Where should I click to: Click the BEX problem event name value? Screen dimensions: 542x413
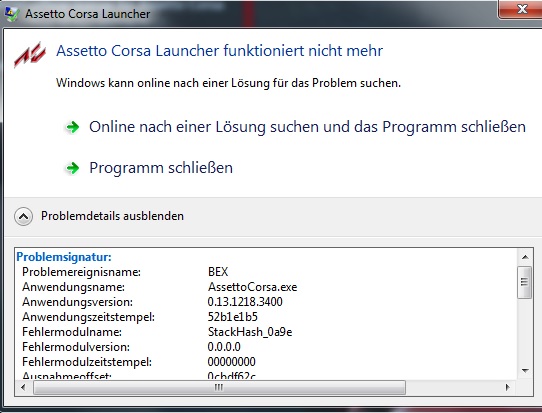[x=218, y=272]
